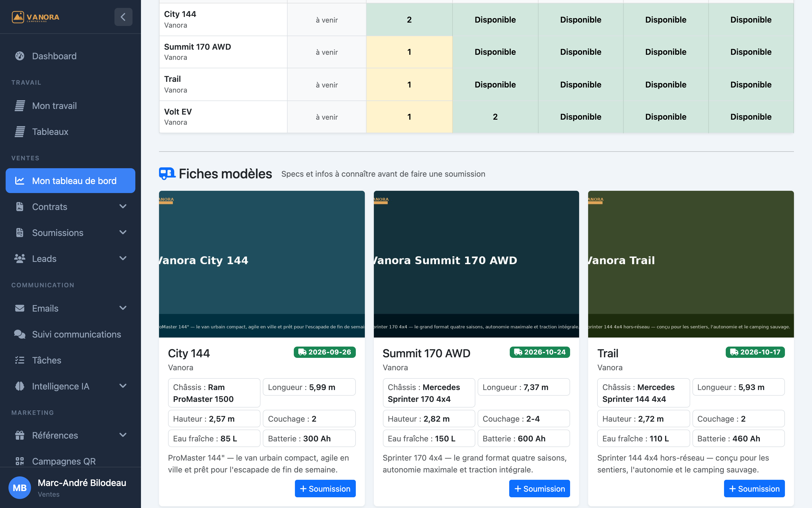This screenshot has width=812, height=508.
Task: Click the Tâches checklist icon
Action: [x=20, y=360]
